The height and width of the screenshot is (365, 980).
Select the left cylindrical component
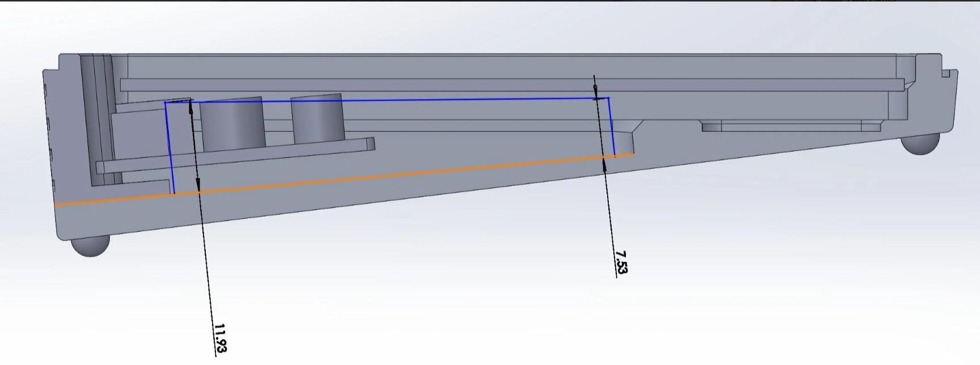(x=234, y=124)
